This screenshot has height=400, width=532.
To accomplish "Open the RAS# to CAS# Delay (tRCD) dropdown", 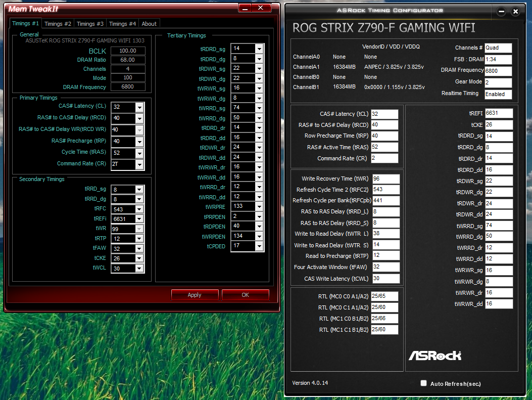I will (x=139, y=118).
